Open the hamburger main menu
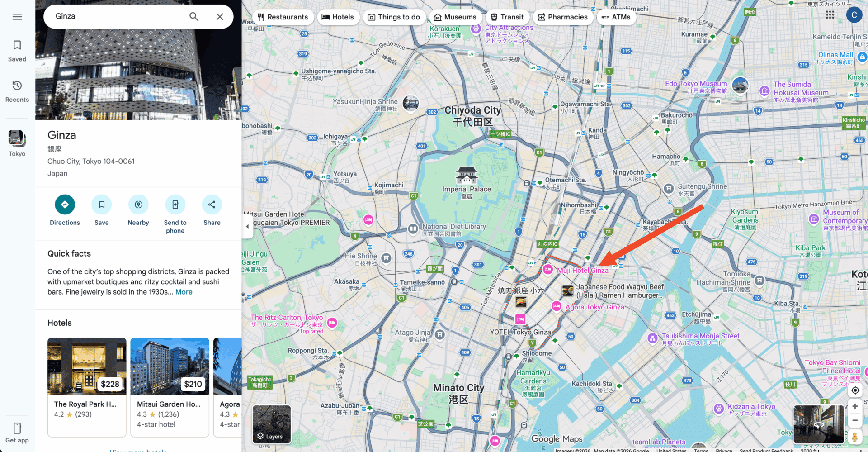This screenshot has height=452, width=868. pos(17,17)
